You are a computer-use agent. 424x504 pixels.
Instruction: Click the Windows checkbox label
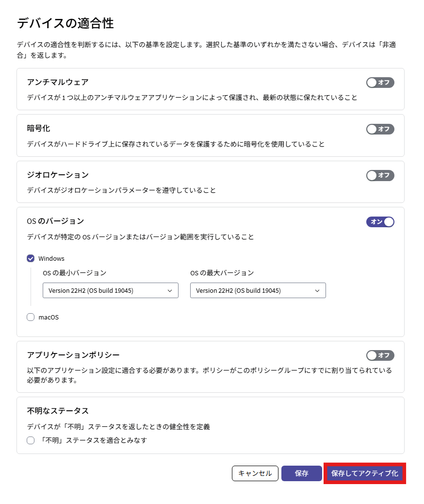51,258
